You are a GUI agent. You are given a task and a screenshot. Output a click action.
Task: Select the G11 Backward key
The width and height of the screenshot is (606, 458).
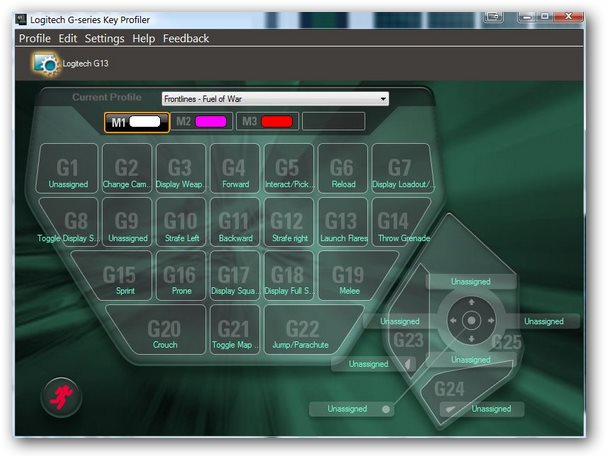(235, 222)
